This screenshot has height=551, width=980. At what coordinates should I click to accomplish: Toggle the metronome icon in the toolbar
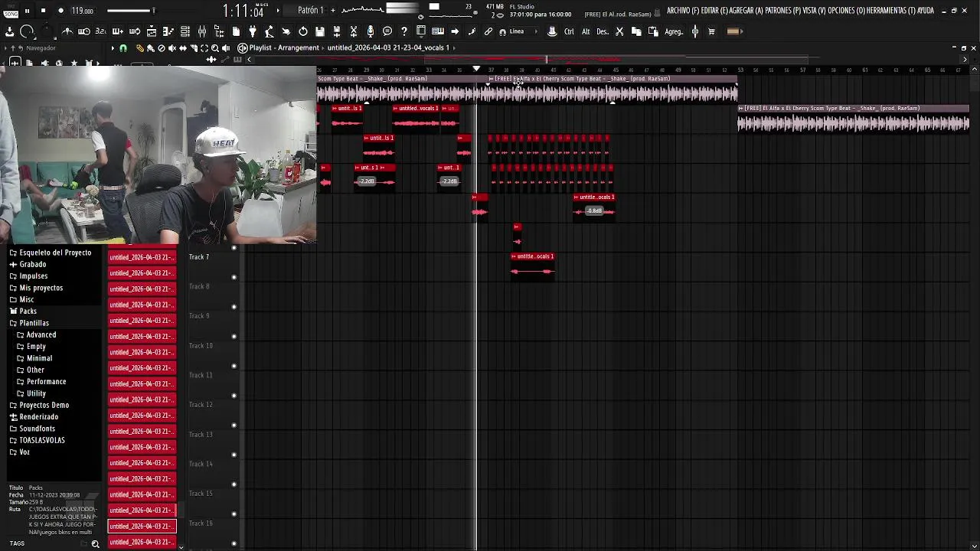click(67, 31)
